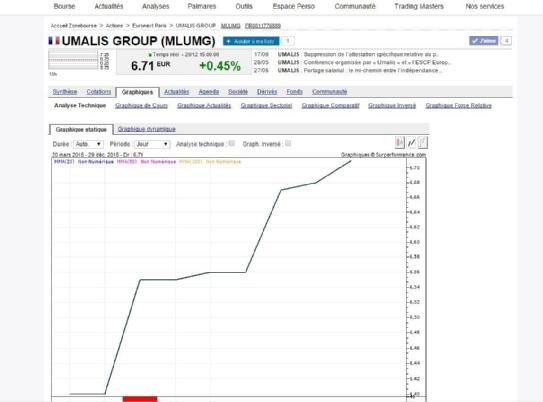
Task: Toggle the Graph. inversé checkbox
Action: click(x=288, y=143)
